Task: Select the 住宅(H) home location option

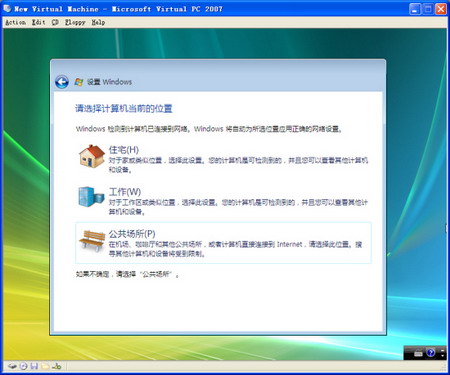Action: click(223, 159)
